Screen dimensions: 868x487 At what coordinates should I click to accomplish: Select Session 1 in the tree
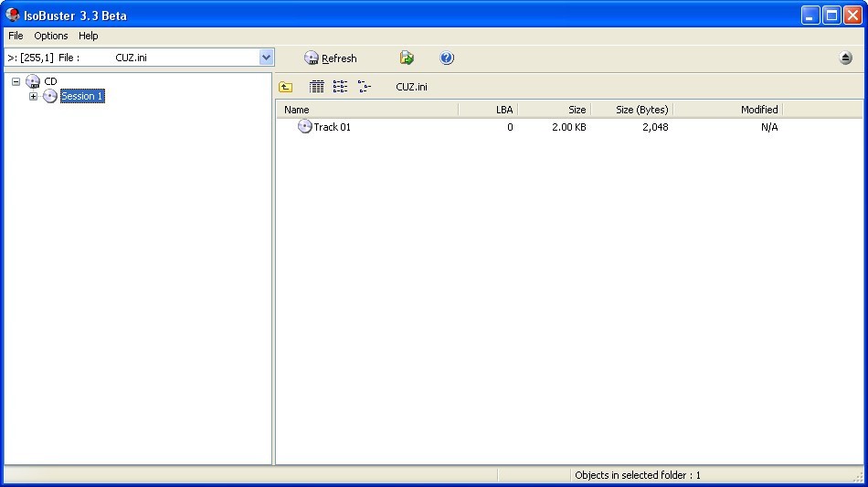82,96
